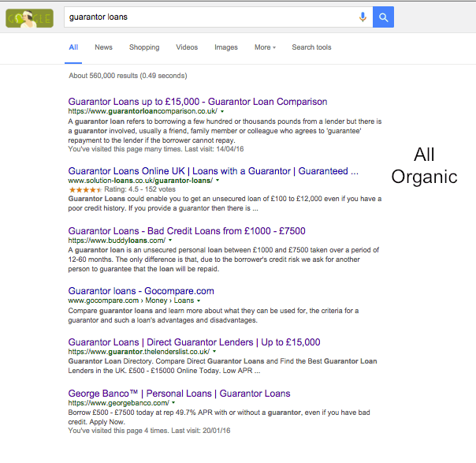This screenshot has width=476, height=463.
Task: Click the blue magnifier search button
Action: 383,17
